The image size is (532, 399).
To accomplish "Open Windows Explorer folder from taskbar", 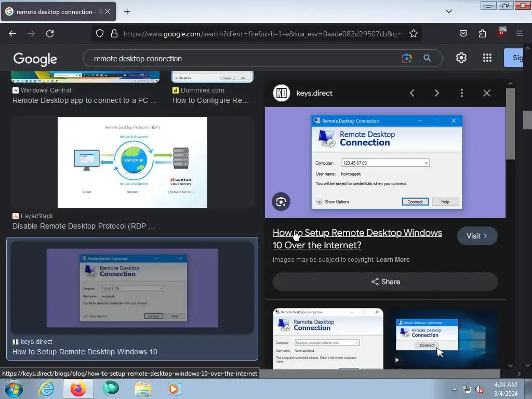I will (x=143, y=389).
